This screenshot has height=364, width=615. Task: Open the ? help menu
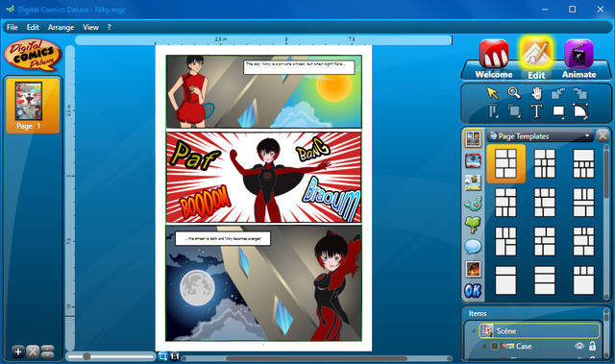click(x=109, y=27)
